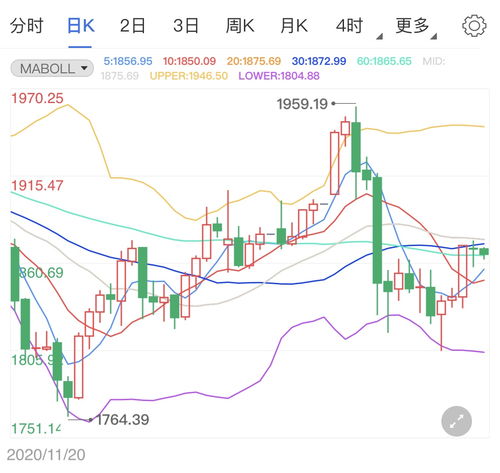Click the 2020/11/20 date label

(x=46, y=455)
